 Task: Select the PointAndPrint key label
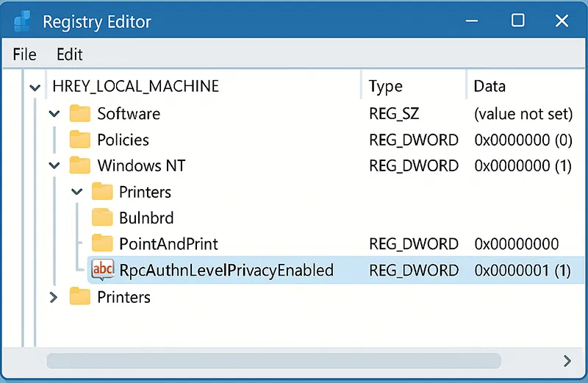[x=168, y=244]
